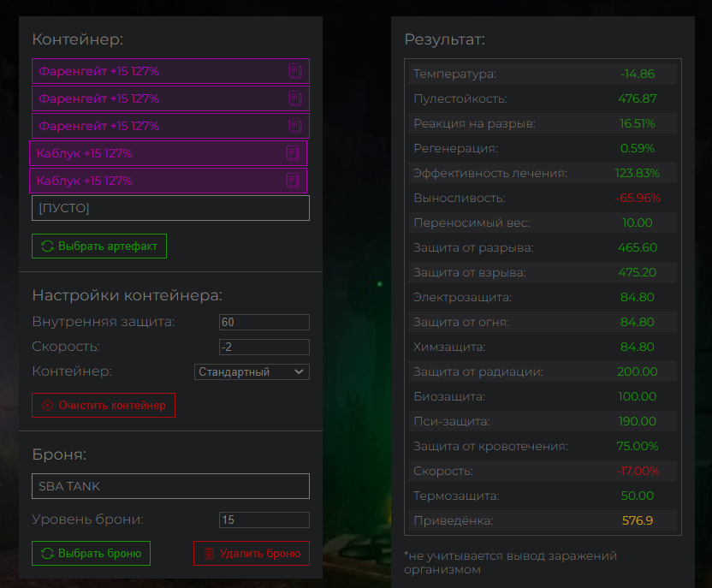Select the Уровень брони input field
The image size is (712, 588).
pos(264,520)
